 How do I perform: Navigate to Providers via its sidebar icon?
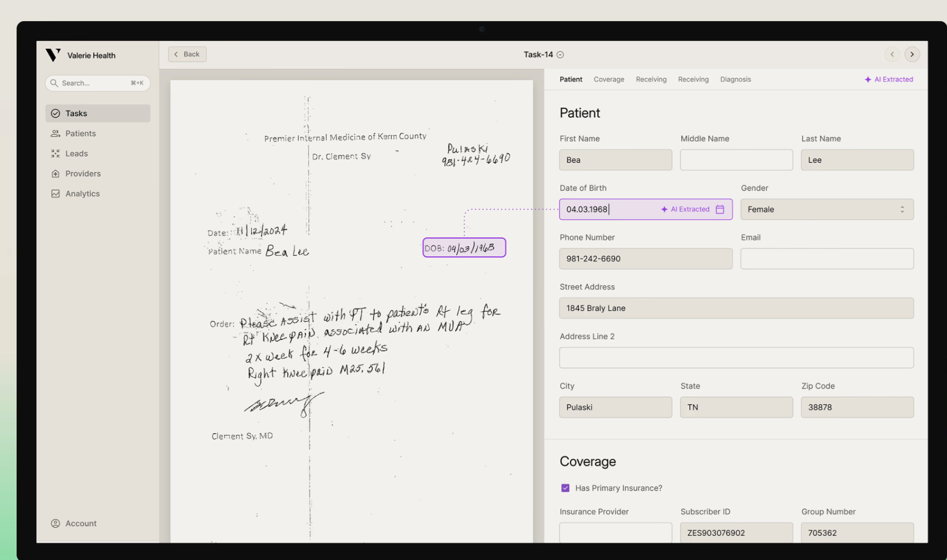(55, 173)
